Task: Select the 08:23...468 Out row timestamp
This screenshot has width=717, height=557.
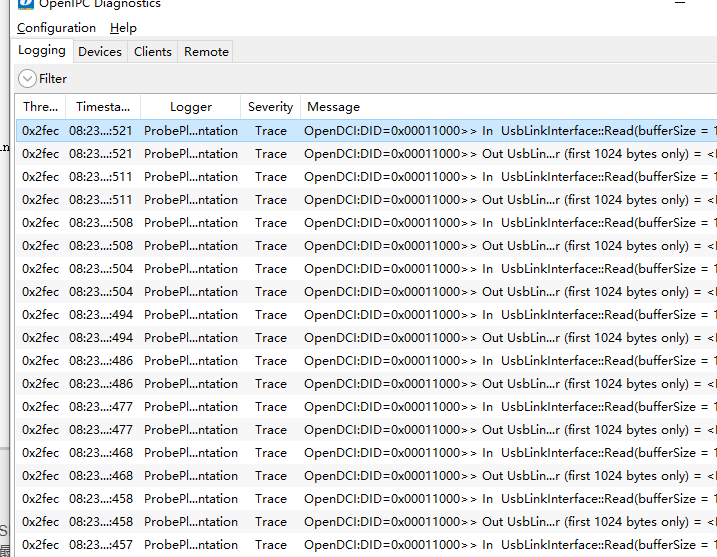Action: 101,476
